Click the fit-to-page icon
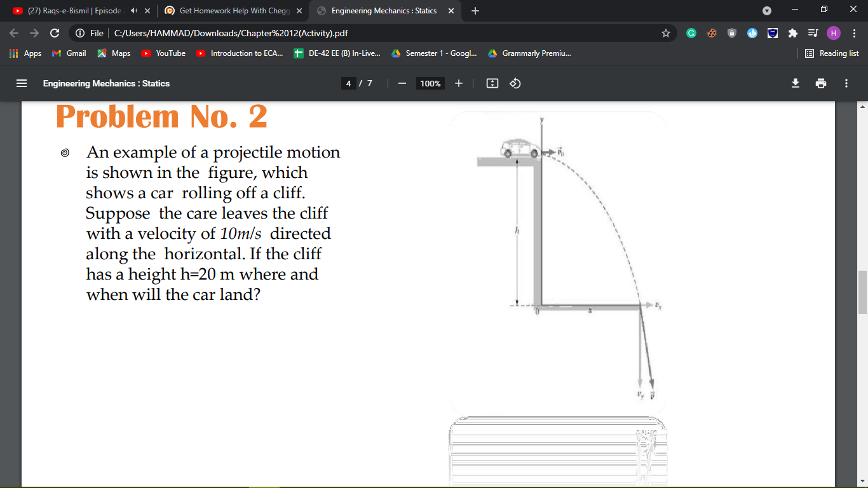This screenshot has height=488, width=868. point(492,83)
